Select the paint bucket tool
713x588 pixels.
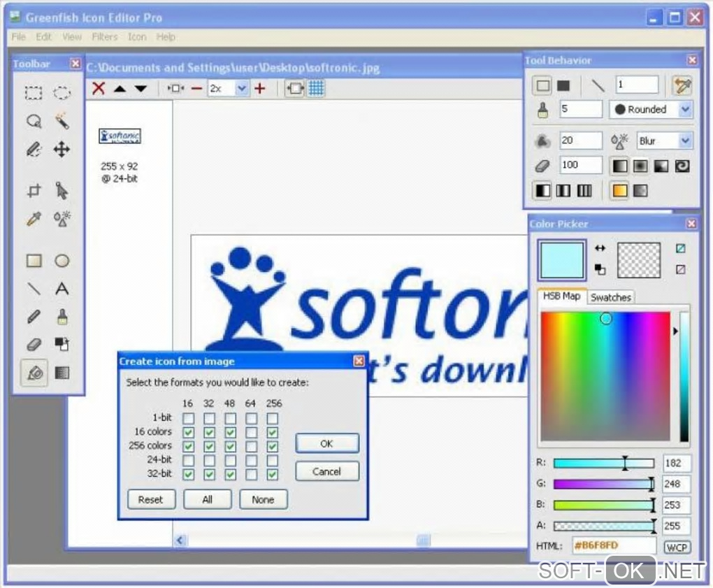click(34, 373)
